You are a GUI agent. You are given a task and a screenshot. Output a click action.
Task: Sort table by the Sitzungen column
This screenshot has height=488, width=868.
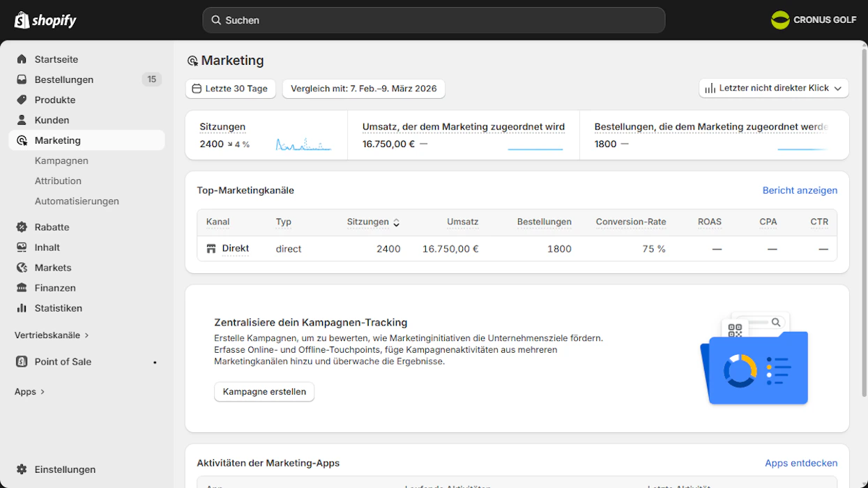(x=374, y=222)
